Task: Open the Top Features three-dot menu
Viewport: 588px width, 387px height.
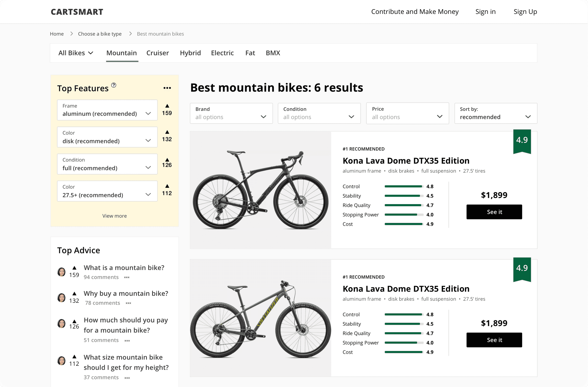Action: tap(167, 88)
